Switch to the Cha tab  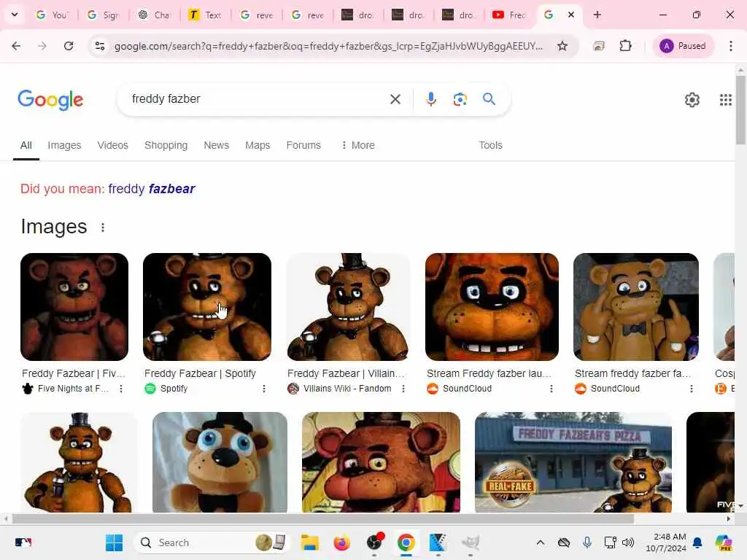154,15
